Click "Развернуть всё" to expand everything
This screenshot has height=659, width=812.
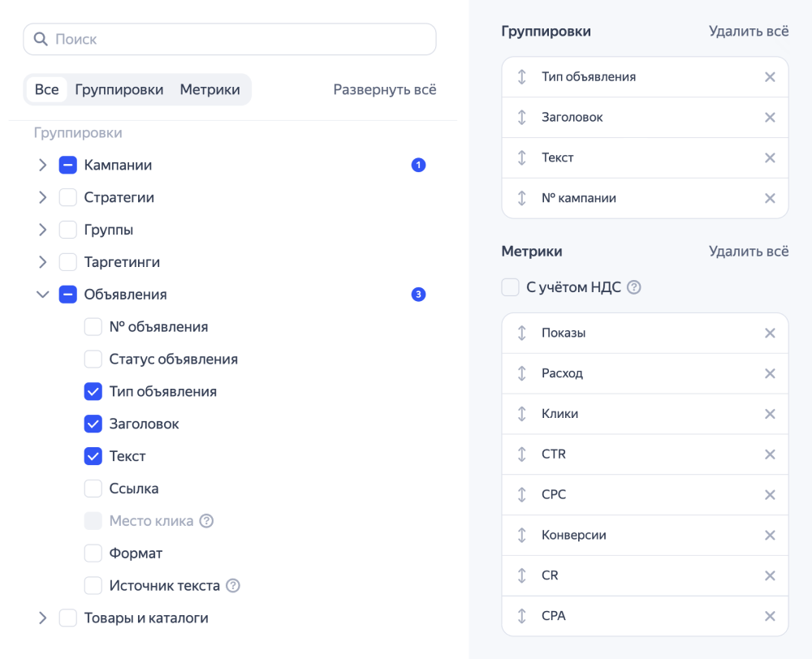[x=384, y=89]
